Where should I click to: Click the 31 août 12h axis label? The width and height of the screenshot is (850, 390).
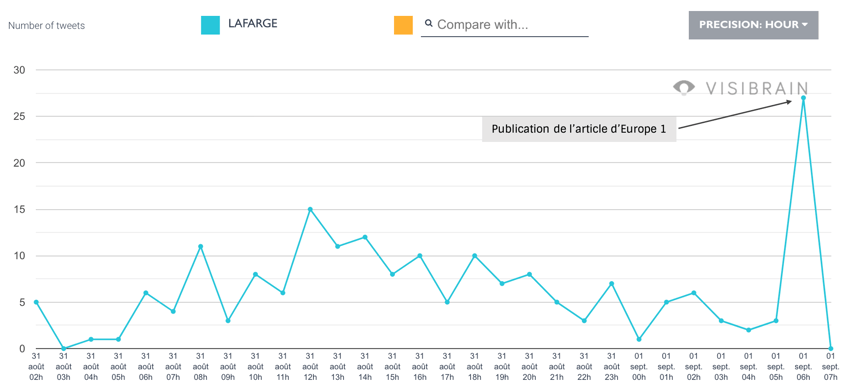coord(310,366)
